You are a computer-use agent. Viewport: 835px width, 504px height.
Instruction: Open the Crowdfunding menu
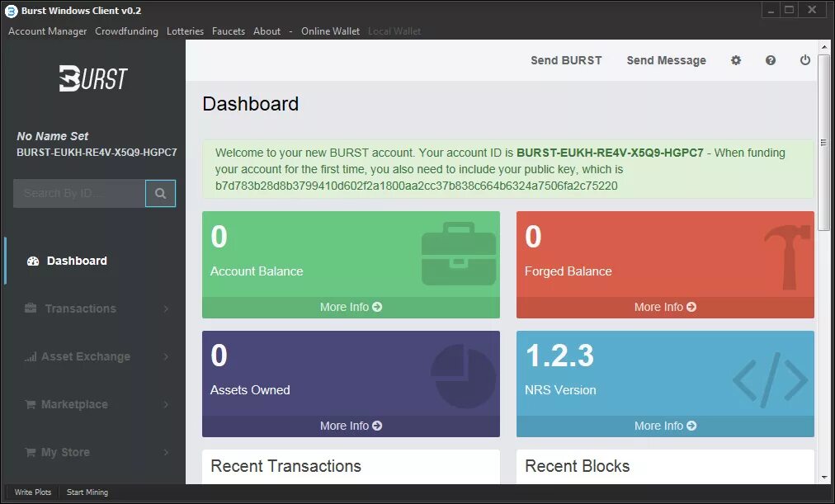tap(126, 31)
